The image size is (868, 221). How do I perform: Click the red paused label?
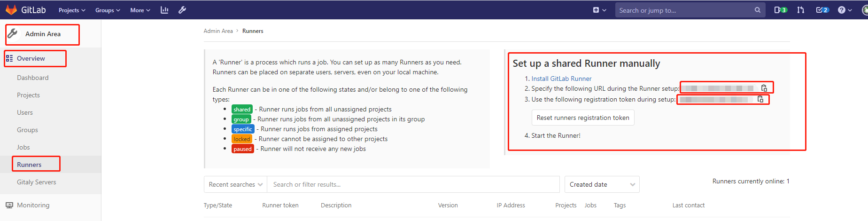coord(242,149)
